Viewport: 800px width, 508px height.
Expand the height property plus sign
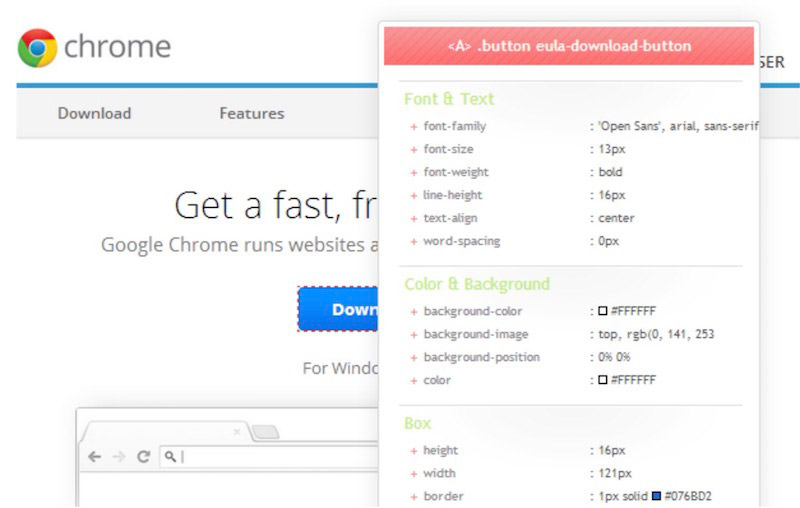click(414, 451)
